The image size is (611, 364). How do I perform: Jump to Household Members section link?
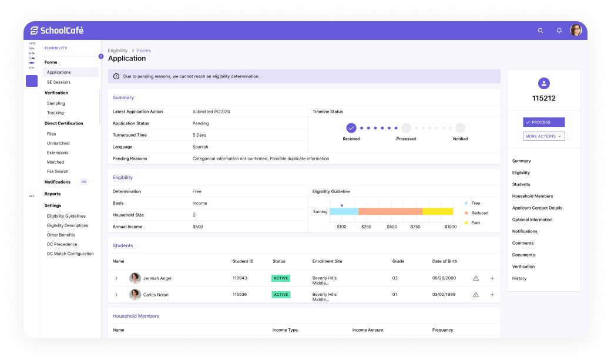(532, 196)
